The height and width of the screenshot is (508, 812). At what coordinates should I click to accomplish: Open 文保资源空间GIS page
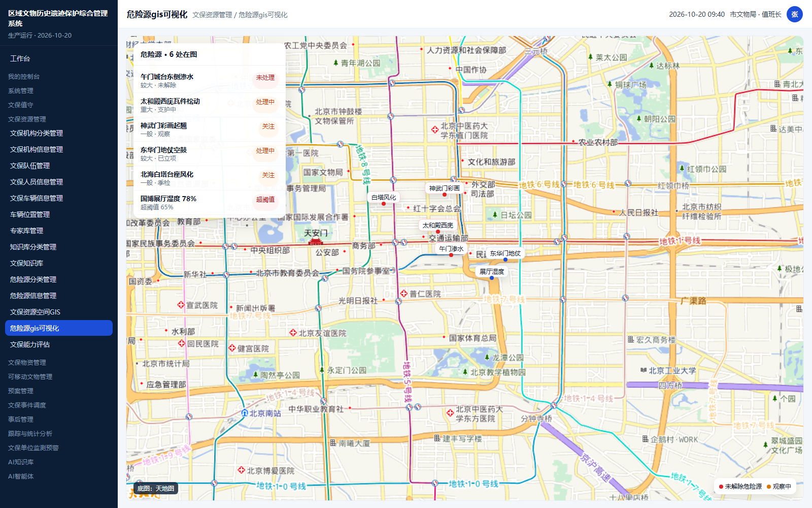[59, 312]
